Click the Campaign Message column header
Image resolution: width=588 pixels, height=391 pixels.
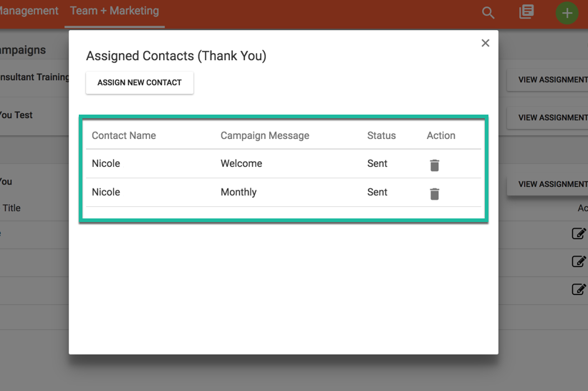[x=265, y=135]
